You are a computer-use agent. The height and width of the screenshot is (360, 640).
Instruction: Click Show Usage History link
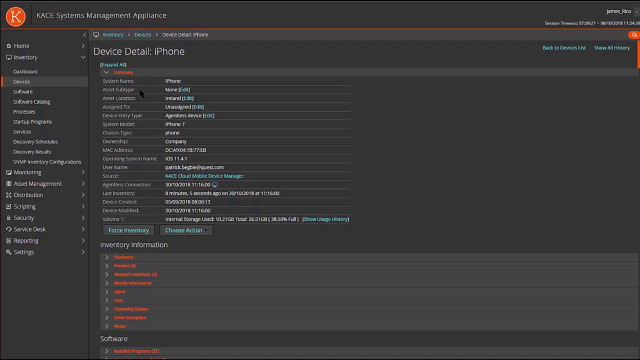click(326, 219)
